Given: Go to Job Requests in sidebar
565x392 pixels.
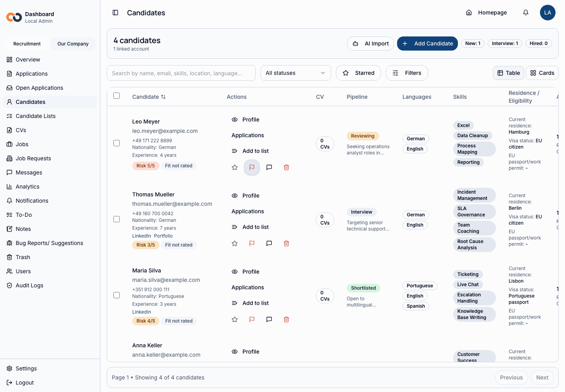Looking at the screenshot, I should 50,158.
